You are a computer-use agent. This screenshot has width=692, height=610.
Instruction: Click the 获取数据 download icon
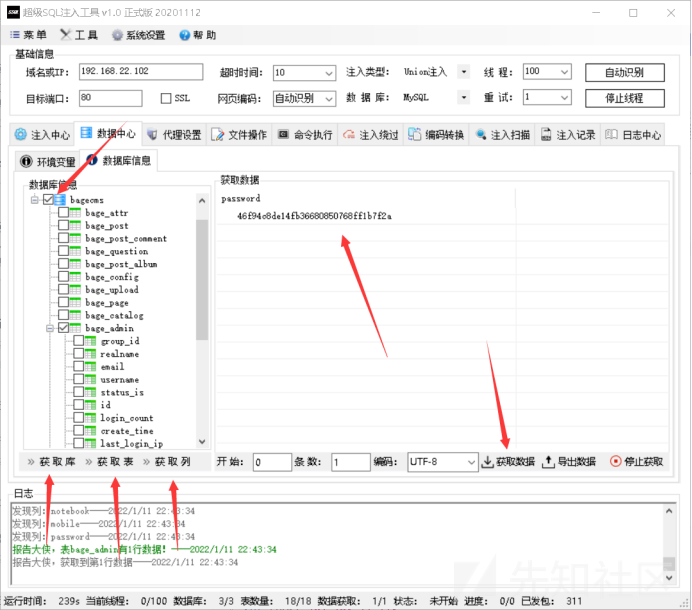(x=487, y=462)
